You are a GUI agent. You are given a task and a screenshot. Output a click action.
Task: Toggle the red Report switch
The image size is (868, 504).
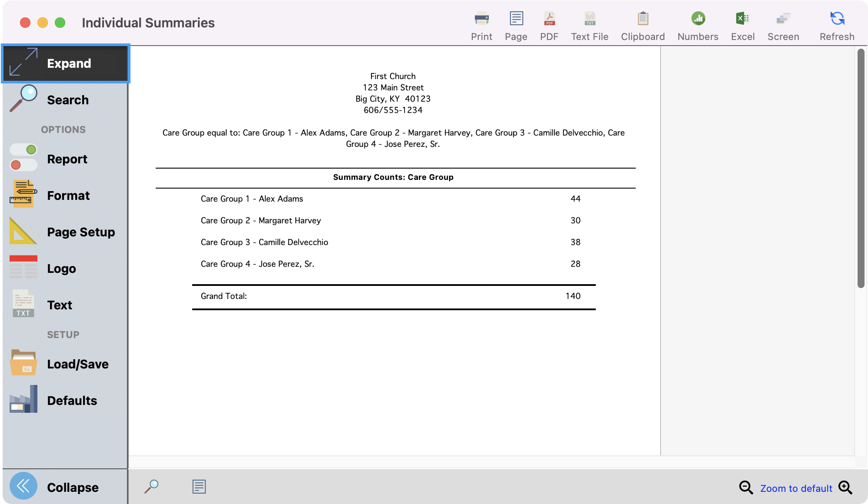pos(23,165)
